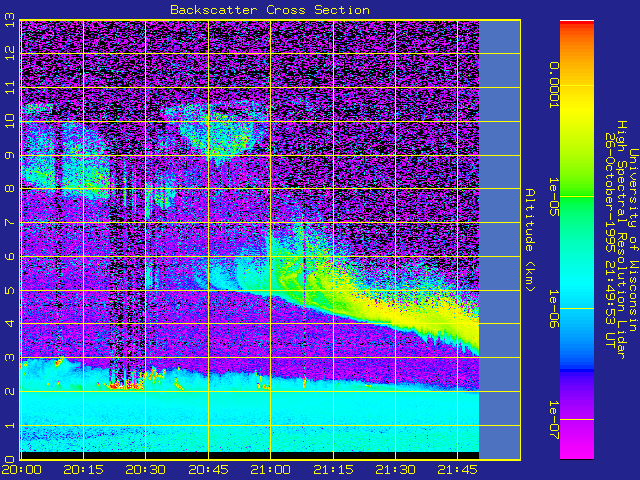Viewport: 640px width, 480px height.
Task: Click the altitude 11 axis label
Action: (10, 87)
